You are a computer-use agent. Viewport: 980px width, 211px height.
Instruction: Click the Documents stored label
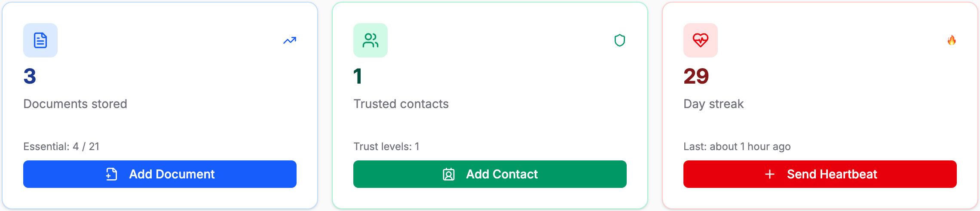pyautogui.click(x=75, y=104)
